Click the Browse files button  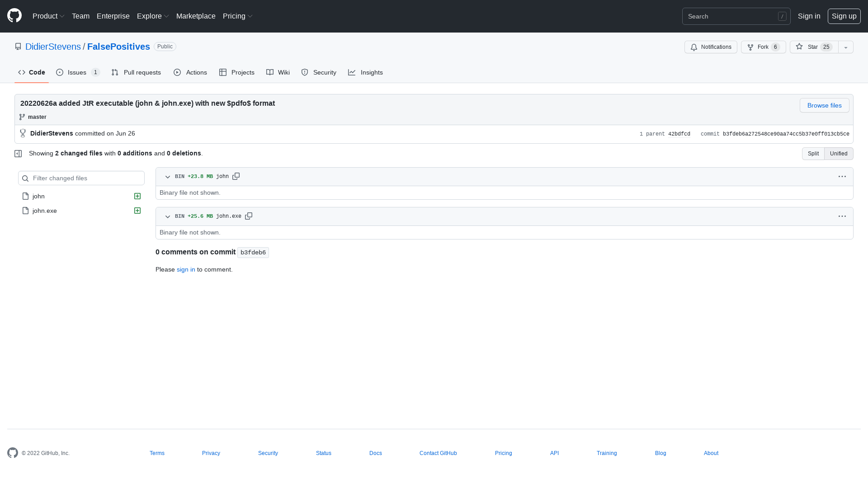tap(824, 105)
